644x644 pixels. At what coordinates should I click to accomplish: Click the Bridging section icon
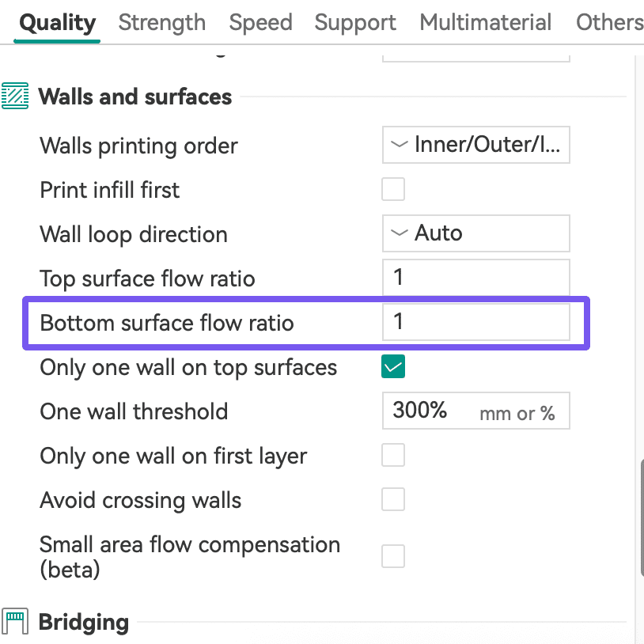[15, 622]
